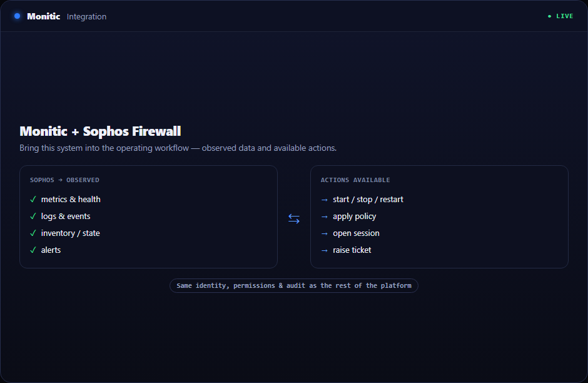Screen dimensions: 588x383
Task: Click the SOPHOS → OBSERVED panel heading
Action: click(64, 180)
